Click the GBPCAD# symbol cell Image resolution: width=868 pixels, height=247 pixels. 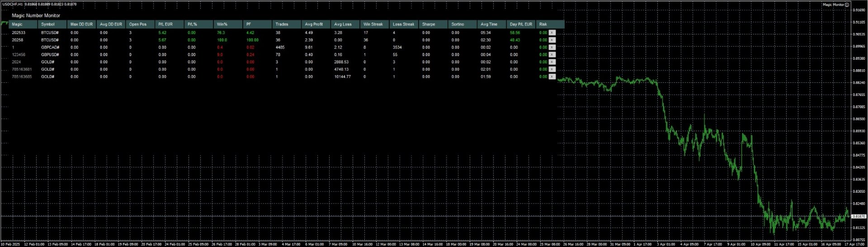pyautogui.click(x=50, y=47)
